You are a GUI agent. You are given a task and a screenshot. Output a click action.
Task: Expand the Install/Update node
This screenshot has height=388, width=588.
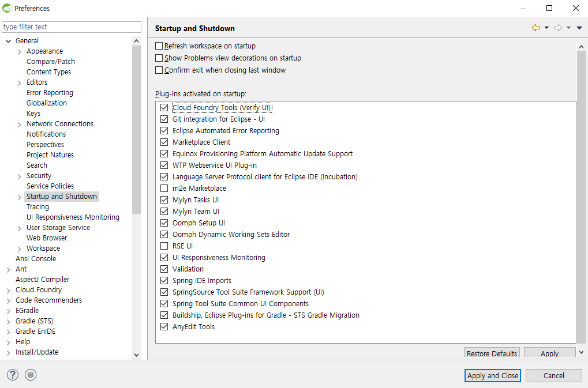8,352
